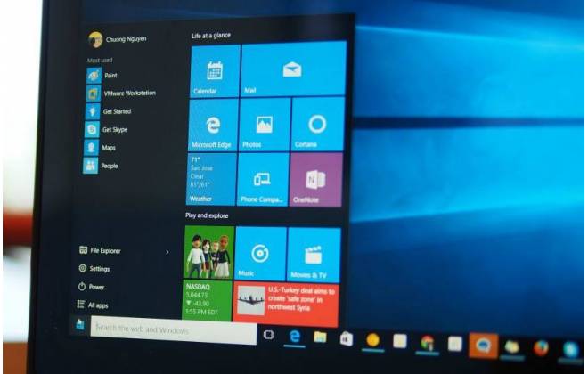Launch Microsoft Edge from the Start tiles
This screenshot has width=588, height=374.
coord(212,125)
